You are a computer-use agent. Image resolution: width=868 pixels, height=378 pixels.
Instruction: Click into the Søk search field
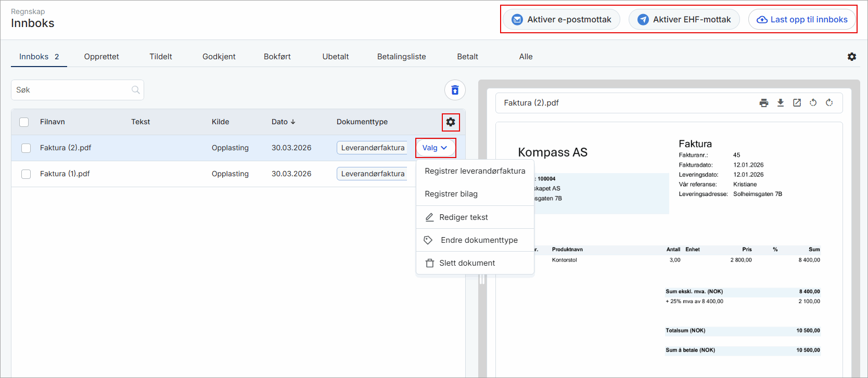click(x=70, y=90)
